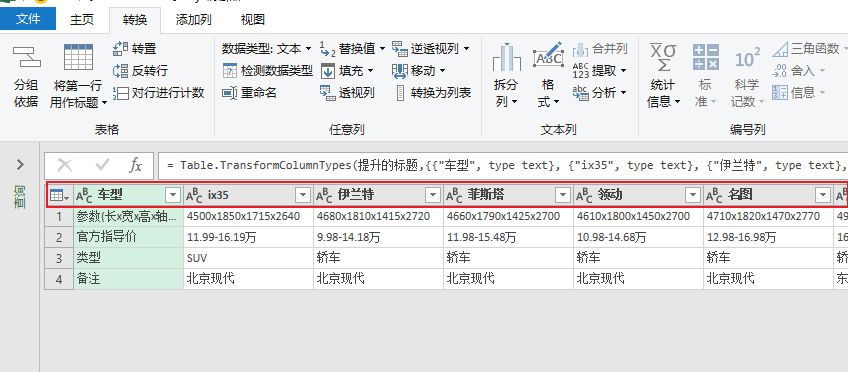Click the 透视列 pivot column button
The width and height of the screenshot is (848, 372).
point(347,93)
